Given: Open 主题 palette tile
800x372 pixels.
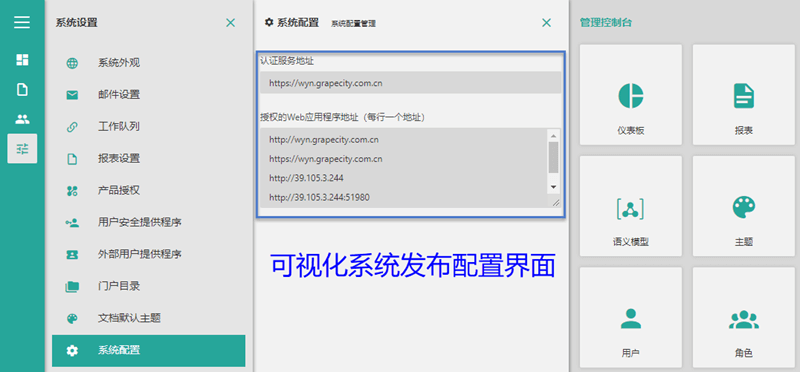Looking at the screenshot, I should coord(743,207).
